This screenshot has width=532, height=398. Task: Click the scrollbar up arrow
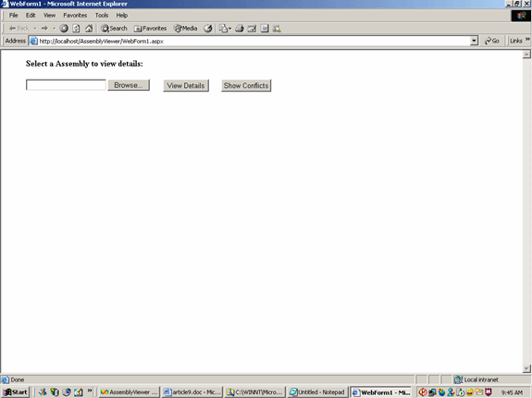(526, 55)
